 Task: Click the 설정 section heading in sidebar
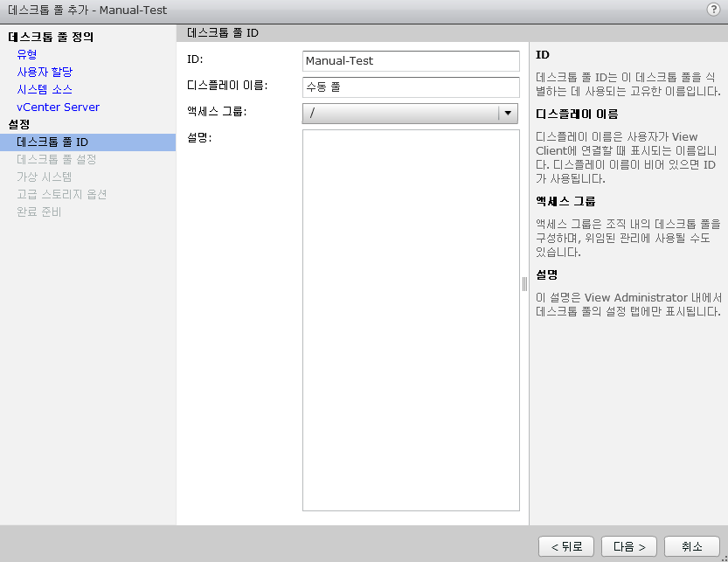tap(19, 124)
